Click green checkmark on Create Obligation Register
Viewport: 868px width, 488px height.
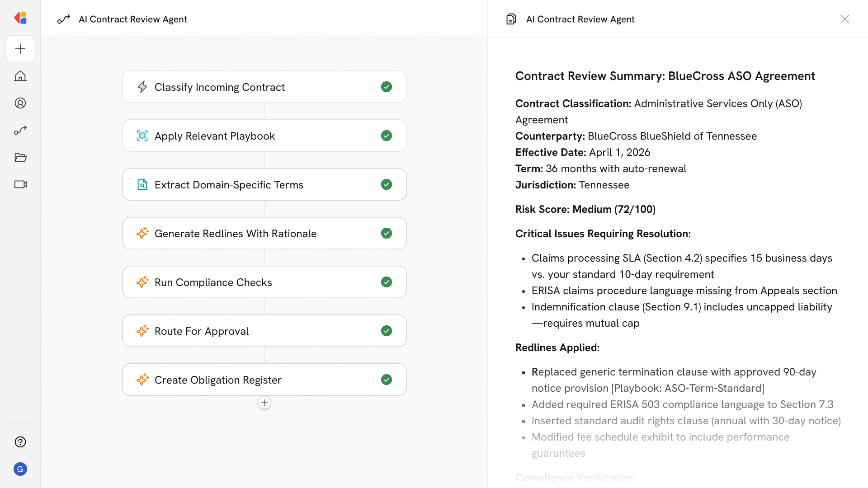tap(386, 380)
